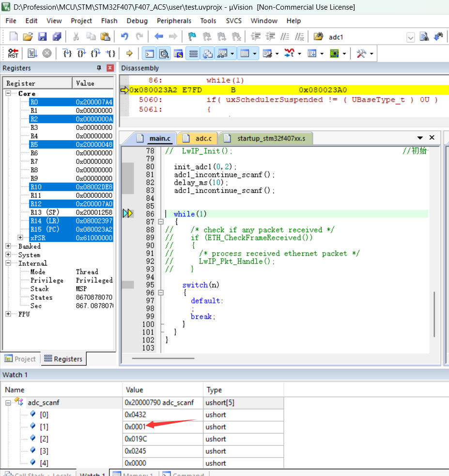
Task: Open the File menu
Action: tap(11, 21)
